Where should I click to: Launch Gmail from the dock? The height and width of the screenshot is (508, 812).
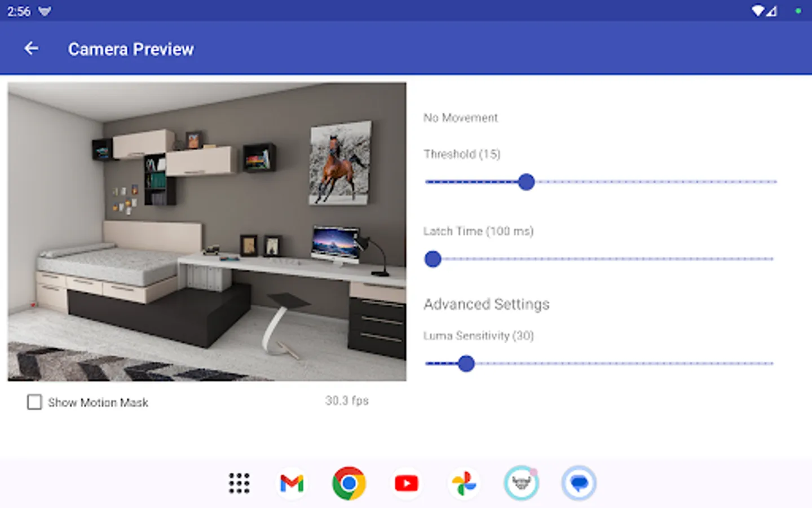[292, 483]
